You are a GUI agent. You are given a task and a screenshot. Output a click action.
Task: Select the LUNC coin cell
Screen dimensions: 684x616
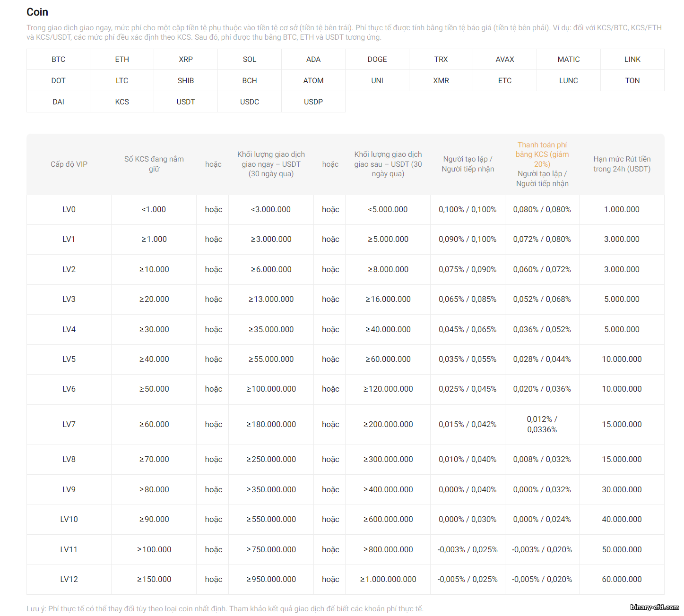(569, 81)
